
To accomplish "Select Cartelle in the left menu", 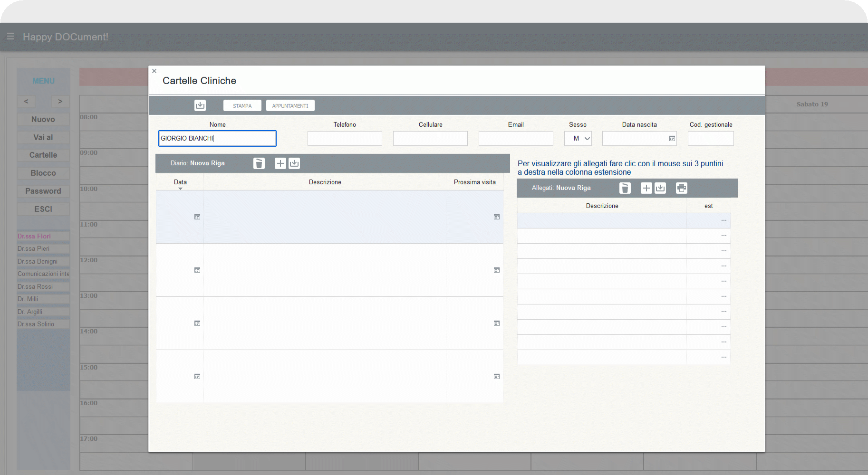I will point(43,155).
